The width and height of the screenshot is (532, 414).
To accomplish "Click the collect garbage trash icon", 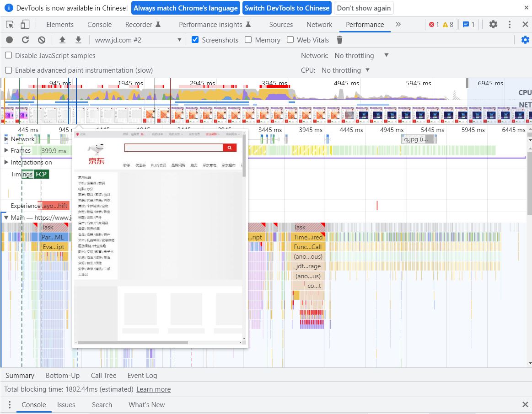I will (x=339, y=40).
